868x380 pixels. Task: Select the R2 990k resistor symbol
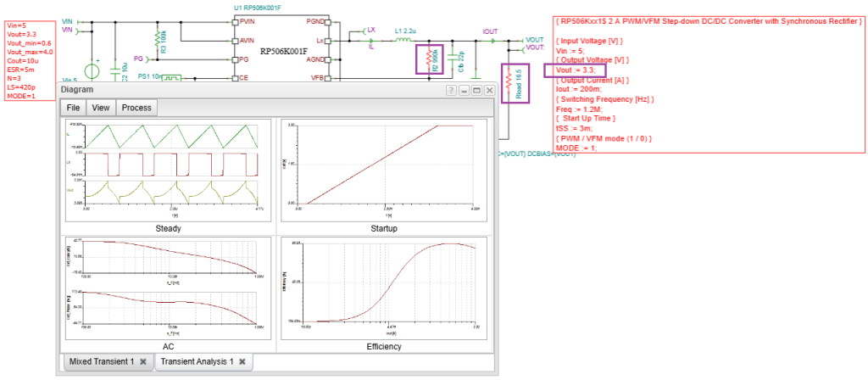430,61
